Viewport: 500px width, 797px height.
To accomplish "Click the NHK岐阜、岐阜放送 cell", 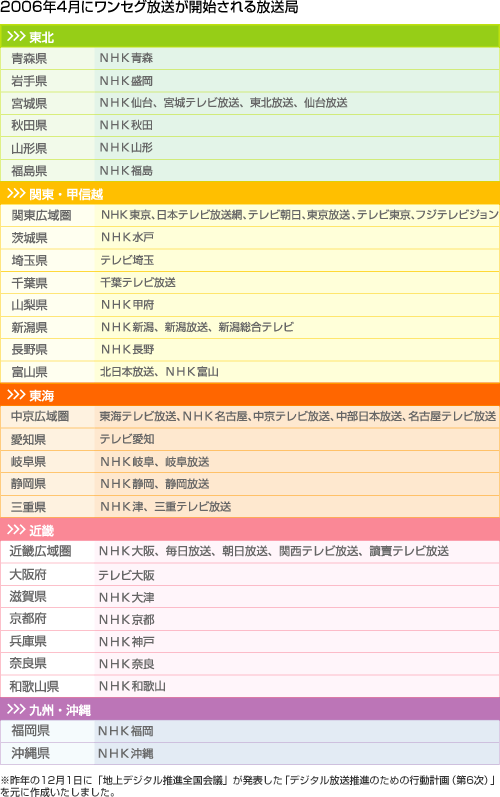I will pos(297,462).
